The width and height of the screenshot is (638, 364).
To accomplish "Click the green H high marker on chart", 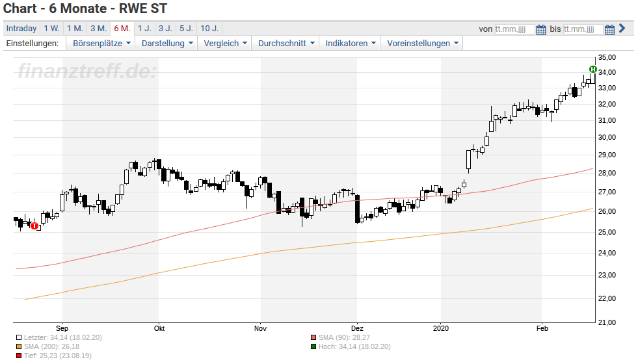I will 593,69.
